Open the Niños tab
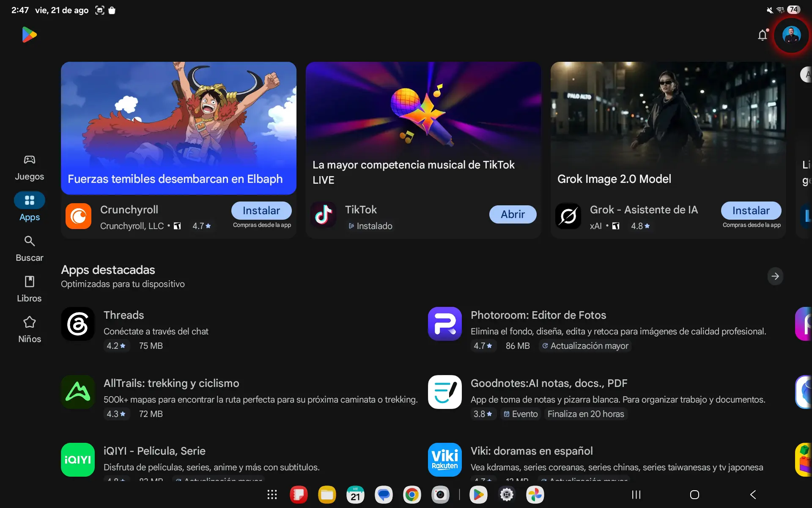The width and height of the screenshot is (812, 508). 29,330
